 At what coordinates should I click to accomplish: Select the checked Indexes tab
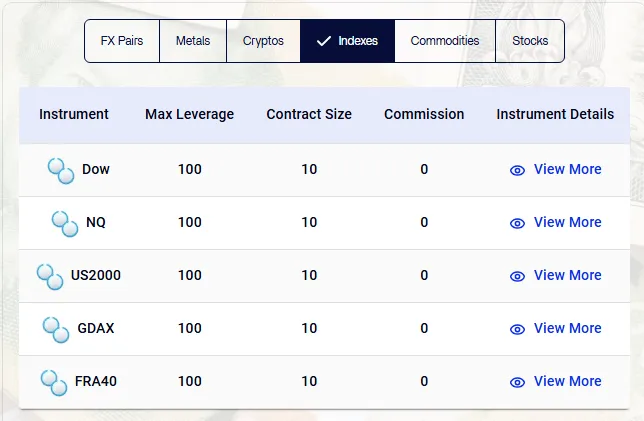[x=347, y=41]
